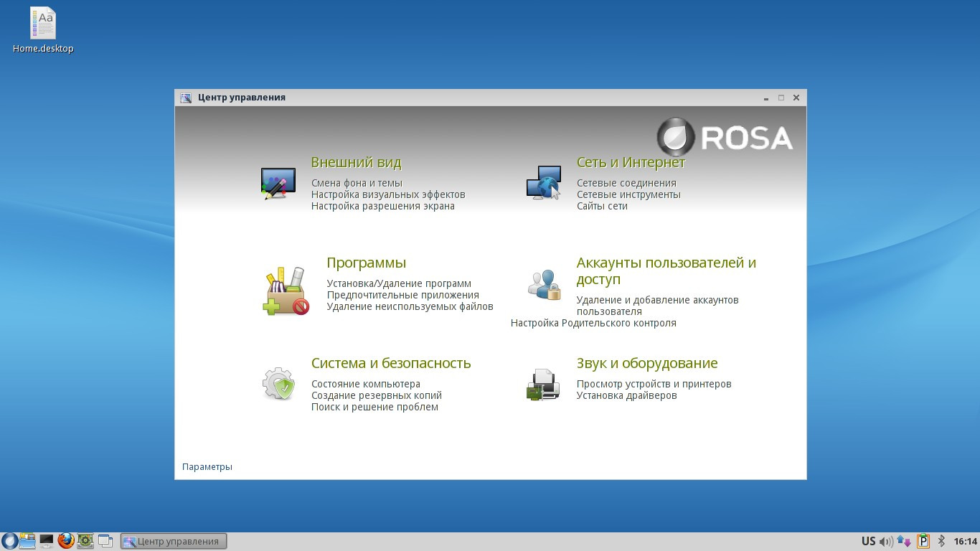The height and width of the screenshot is (551, 980).
Task: Click the Programs toolbox icon
Action: click(x=286, y=291)
